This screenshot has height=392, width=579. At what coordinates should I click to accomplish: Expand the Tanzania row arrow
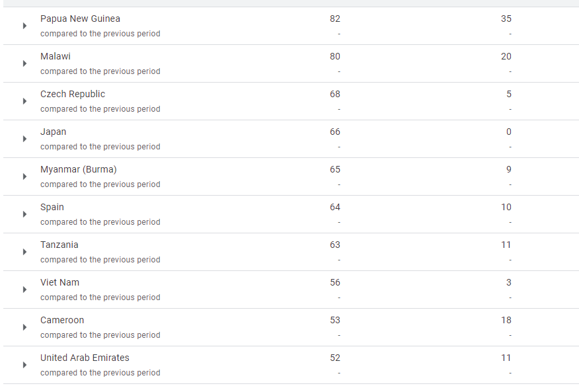[x=24, y=252]
